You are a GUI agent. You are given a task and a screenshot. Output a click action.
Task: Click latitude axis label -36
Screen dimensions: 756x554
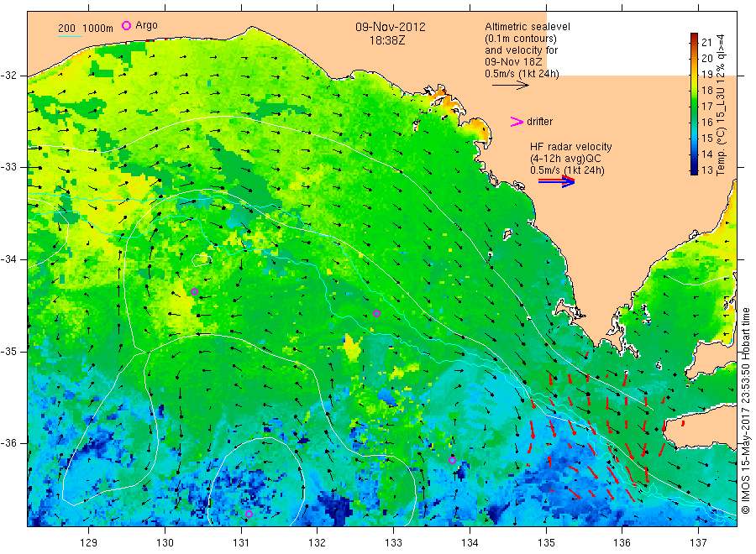[x=8, y=442]
